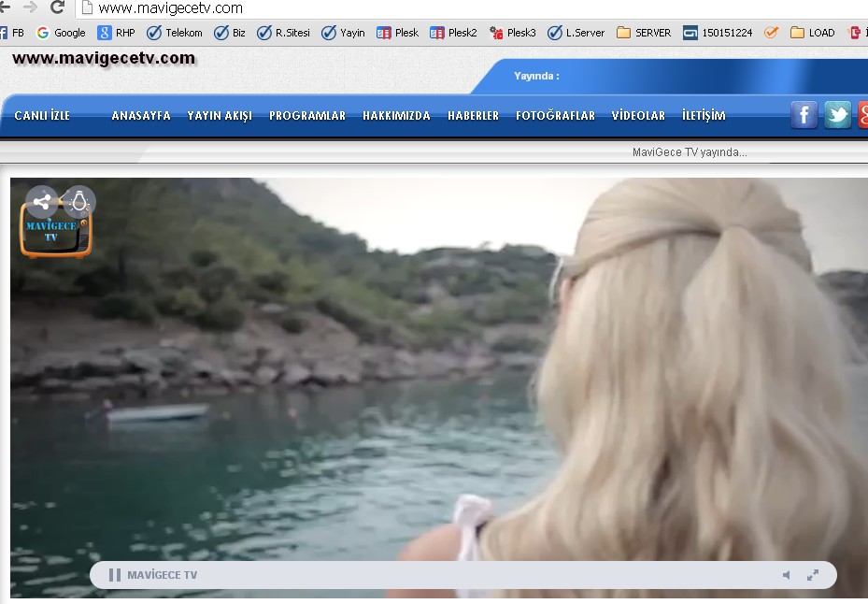
Task: Expand the LOAD bookmark folder
Action: tap(813, 33)
